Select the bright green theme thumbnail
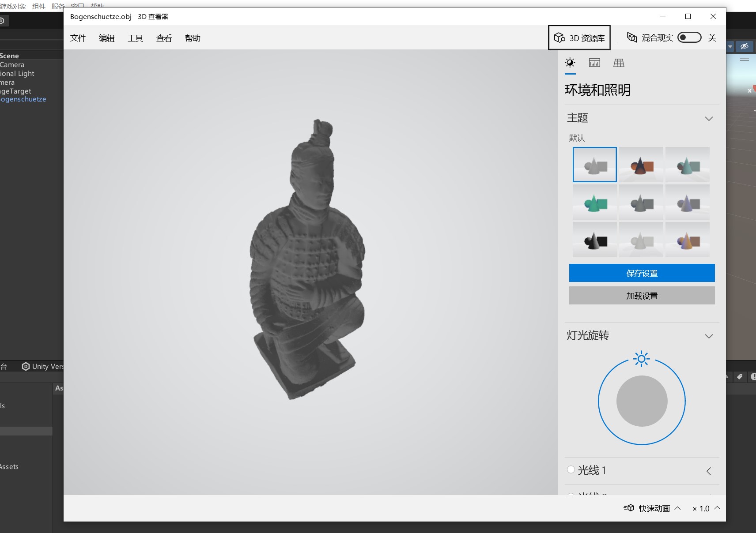Image resolution: width=756 pixels, height=533 pixels. click(594, 202)
